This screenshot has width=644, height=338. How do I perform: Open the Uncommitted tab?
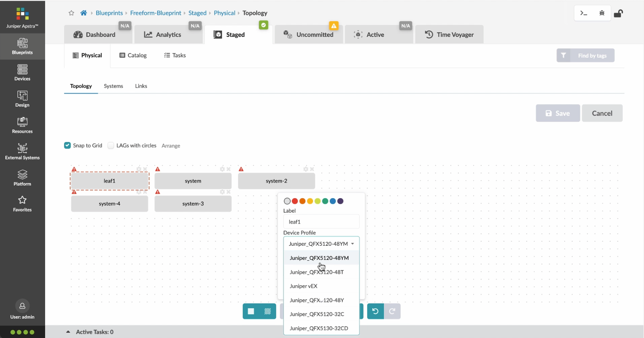coord(309,35)
